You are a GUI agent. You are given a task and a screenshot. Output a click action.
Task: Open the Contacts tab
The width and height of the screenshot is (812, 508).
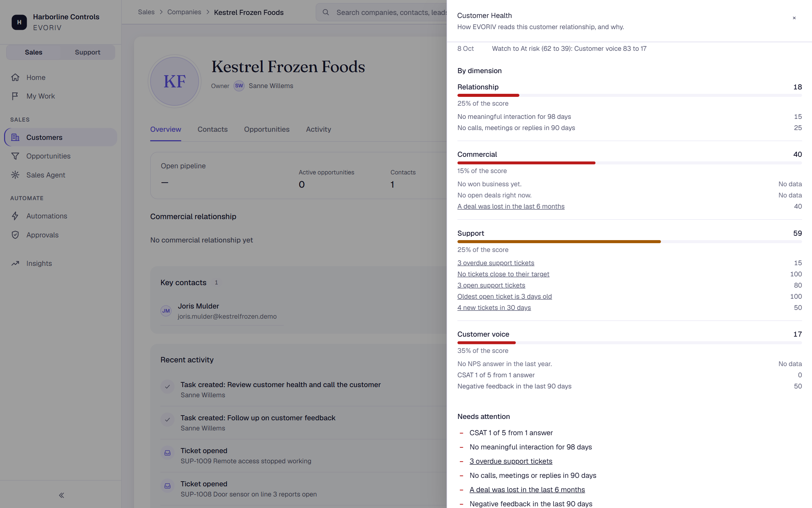212,129
